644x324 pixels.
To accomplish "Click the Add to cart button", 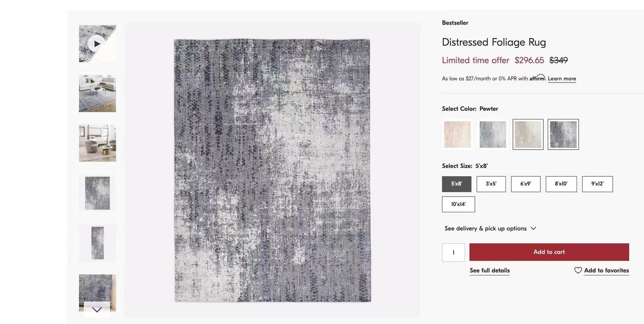I will click(549, 252).
